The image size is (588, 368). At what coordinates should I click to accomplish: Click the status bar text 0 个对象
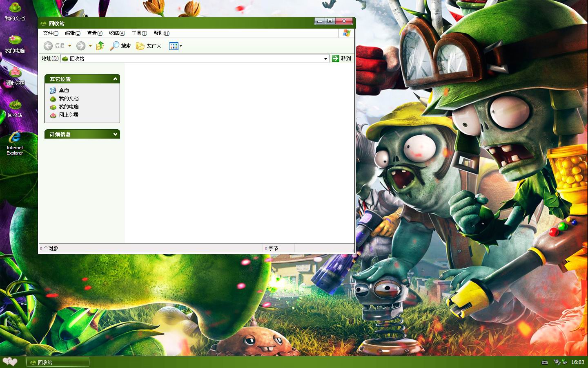click(49, 249)
